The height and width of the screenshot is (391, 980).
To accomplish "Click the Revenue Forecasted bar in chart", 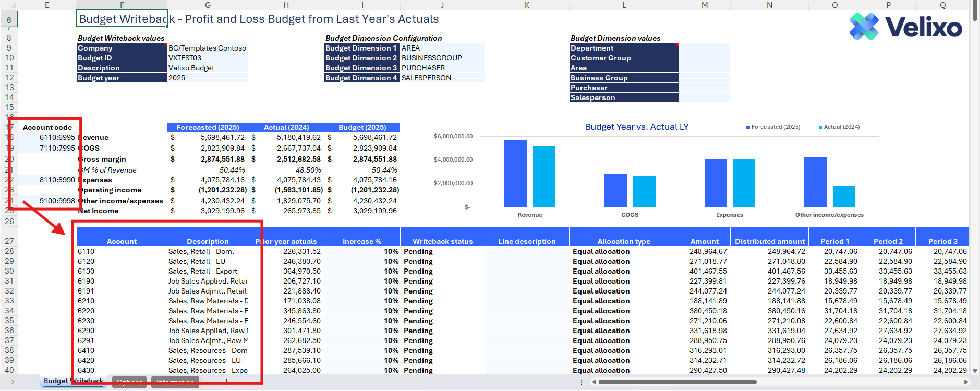I will click(515, 173).
